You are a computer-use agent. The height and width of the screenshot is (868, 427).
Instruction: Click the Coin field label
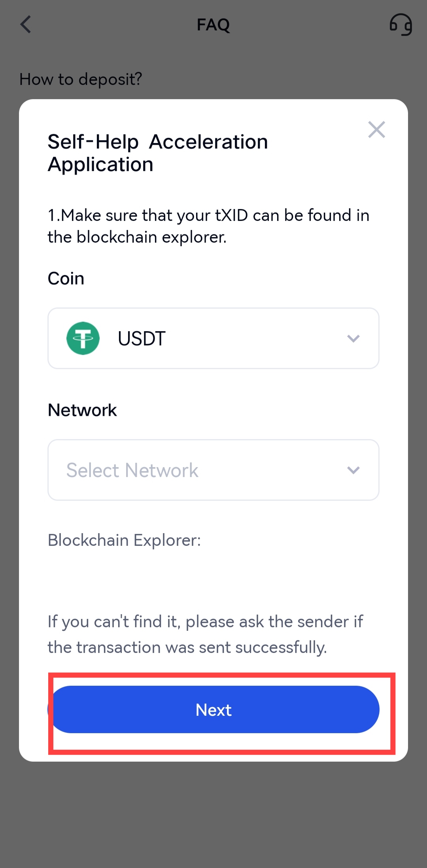[x=66, y=278]
